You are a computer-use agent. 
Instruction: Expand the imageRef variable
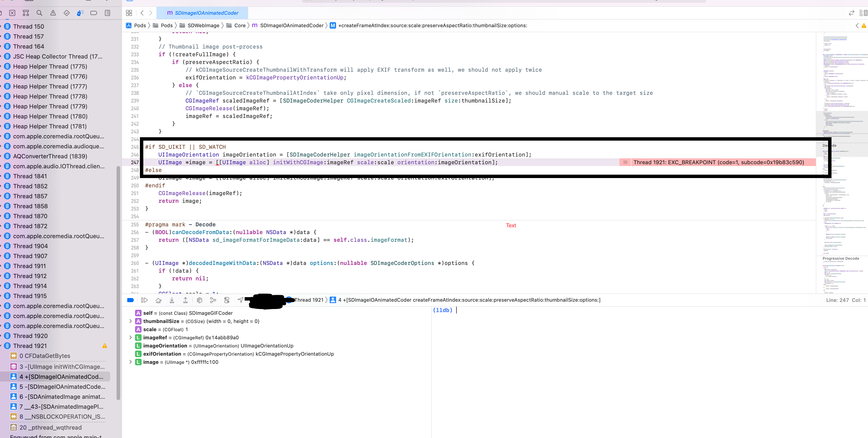point(130,338)
